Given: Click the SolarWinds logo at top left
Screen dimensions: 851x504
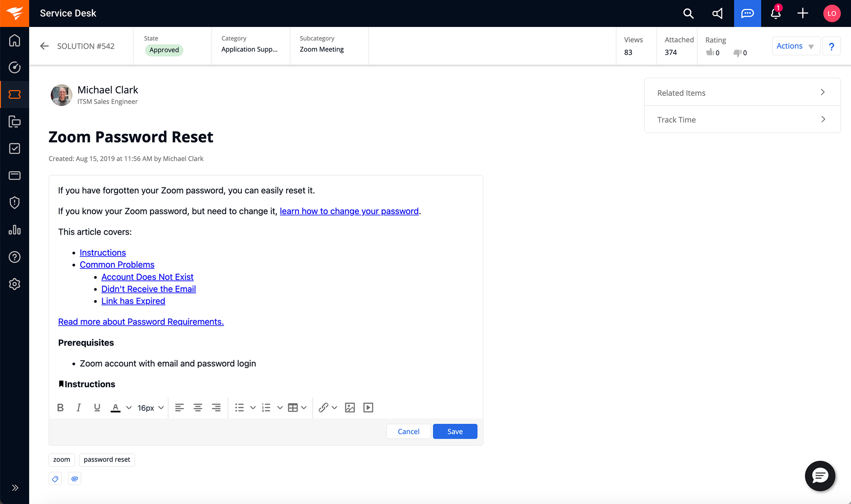Looking at the screenshot, I should click(x=15, y=13).
